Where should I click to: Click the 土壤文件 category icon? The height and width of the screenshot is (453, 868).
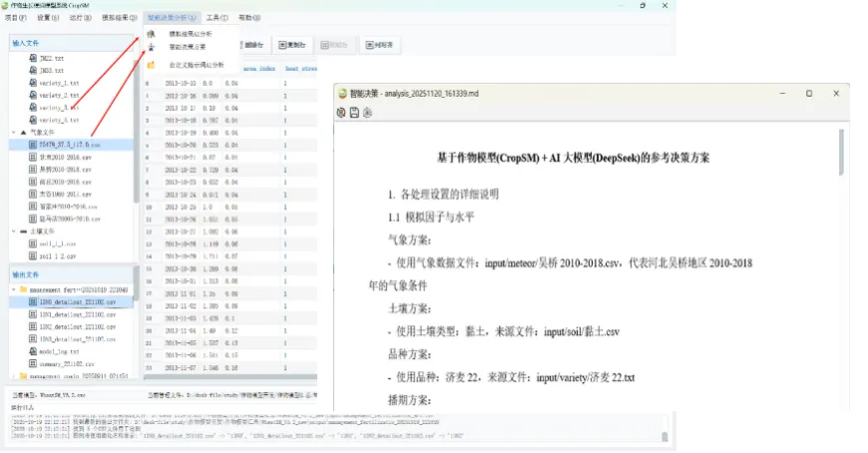[x=23, y=230]
